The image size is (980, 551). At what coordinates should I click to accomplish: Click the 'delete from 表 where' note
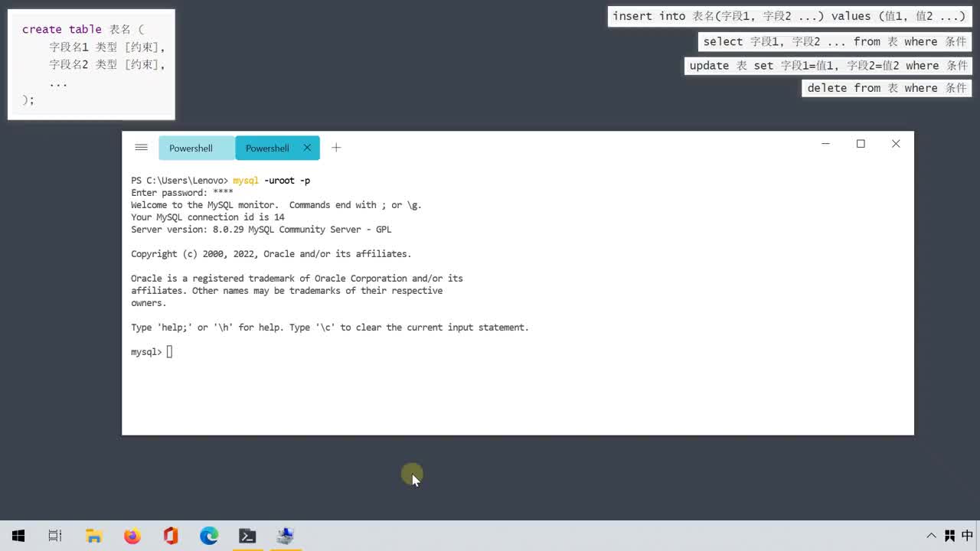click(x=887, y=88)
